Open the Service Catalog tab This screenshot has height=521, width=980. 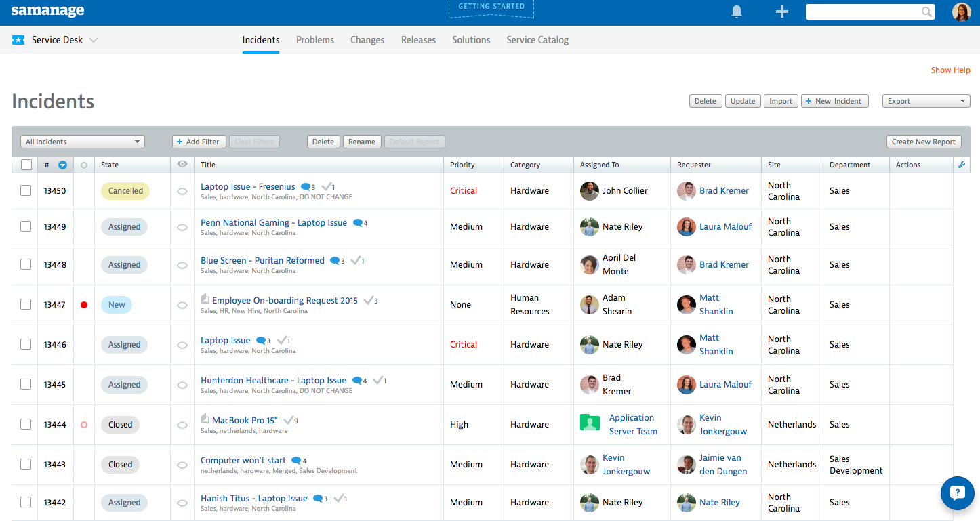537,40
